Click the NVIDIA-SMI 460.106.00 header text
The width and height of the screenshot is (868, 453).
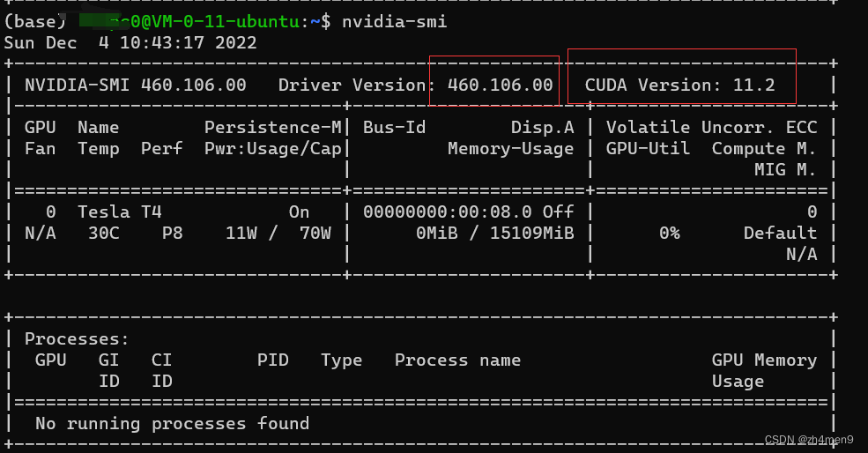[136, 85]
